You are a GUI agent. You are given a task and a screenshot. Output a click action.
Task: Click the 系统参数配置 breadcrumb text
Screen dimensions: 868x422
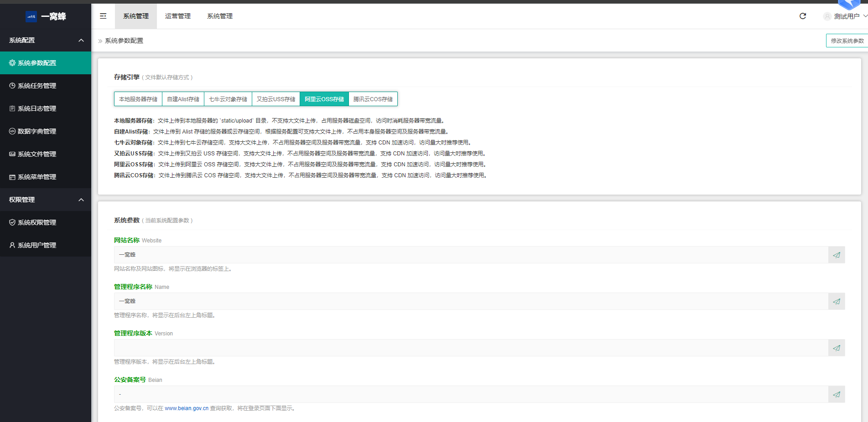pos(124,41)
